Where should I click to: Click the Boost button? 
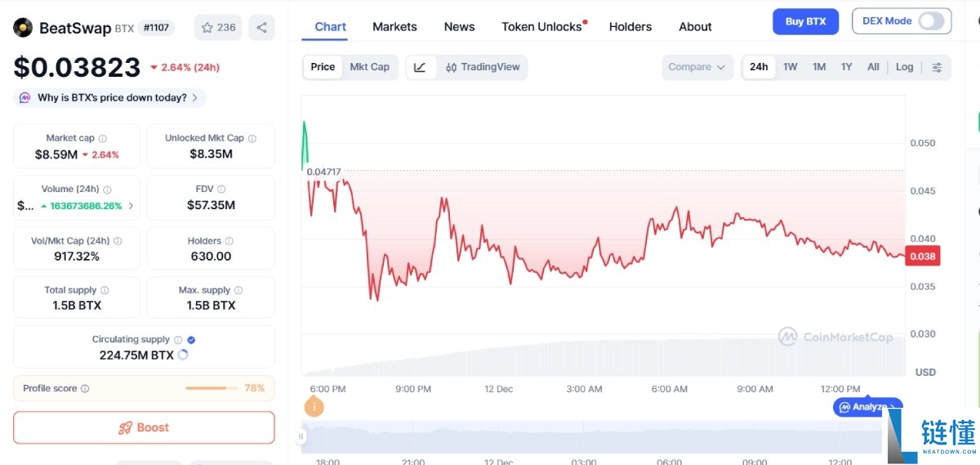point(144,427)
